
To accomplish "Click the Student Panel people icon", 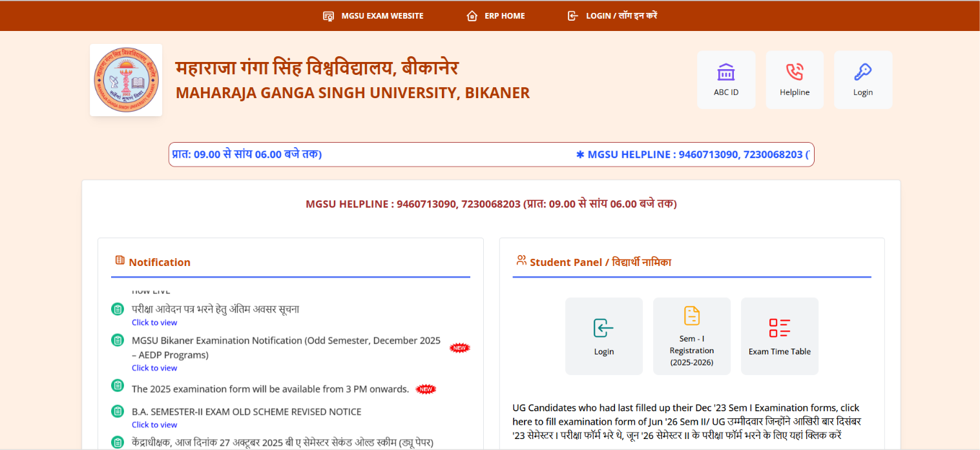I will tap(521, 260).
